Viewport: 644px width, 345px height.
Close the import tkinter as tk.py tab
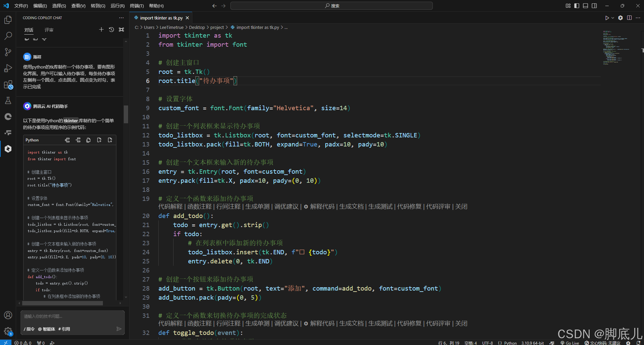[x=187, y=18]
